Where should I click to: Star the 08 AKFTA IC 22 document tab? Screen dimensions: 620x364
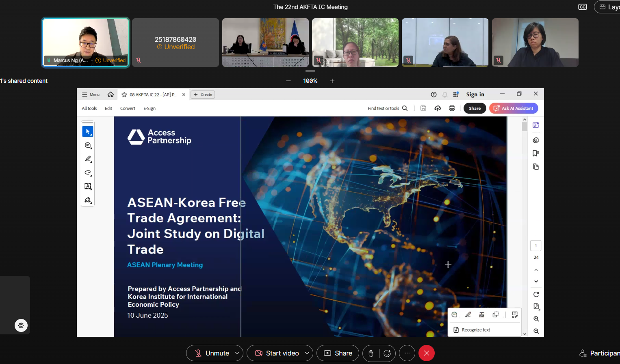[124, 95]
